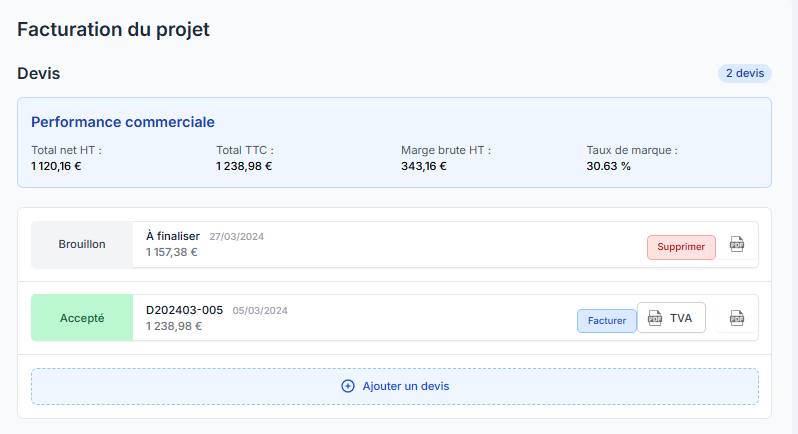Click the date 27/03/2024
The height and width of the screenshot is (434, 798).
[x=237, y=237]
